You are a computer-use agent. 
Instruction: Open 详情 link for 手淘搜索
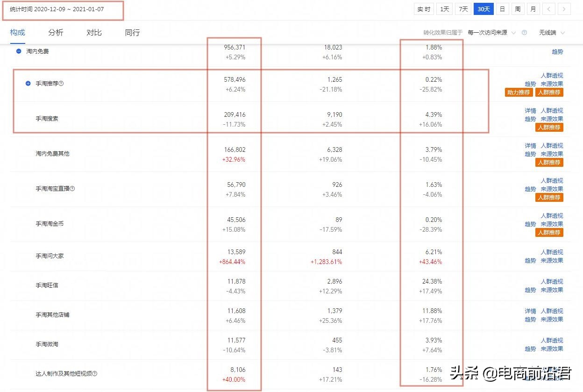[x=530, y=111]
